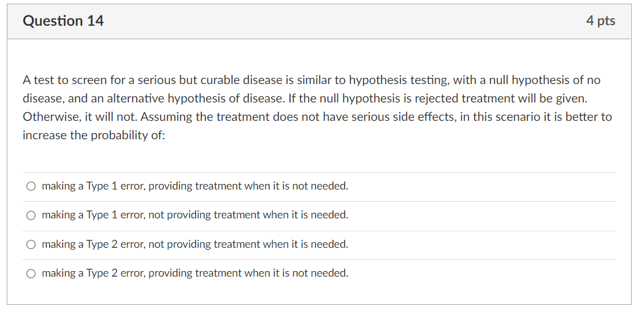The image size is (644, 311).
Task: Click the gray question header bar
Action: (x=319, y=21)
